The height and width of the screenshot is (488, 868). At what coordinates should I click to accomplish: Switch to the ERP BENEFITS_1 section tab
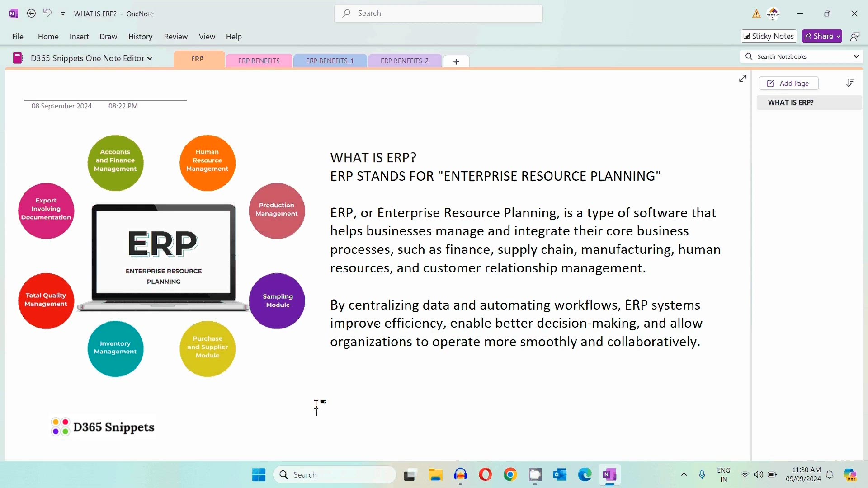pos(330,61)
